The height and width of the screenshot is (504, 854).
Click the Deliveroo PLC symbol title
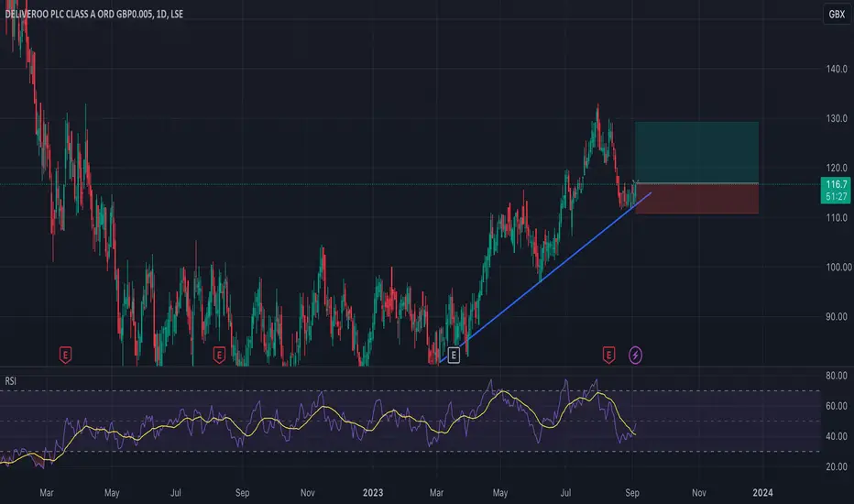(x=93, y=14)
